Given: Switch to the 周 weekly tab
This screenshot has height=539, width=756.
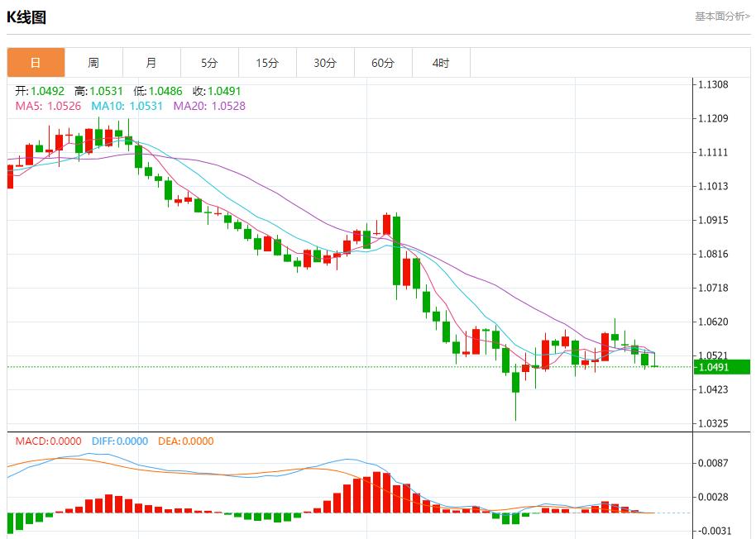Looking at the screenshot, I should pos(93,63).
